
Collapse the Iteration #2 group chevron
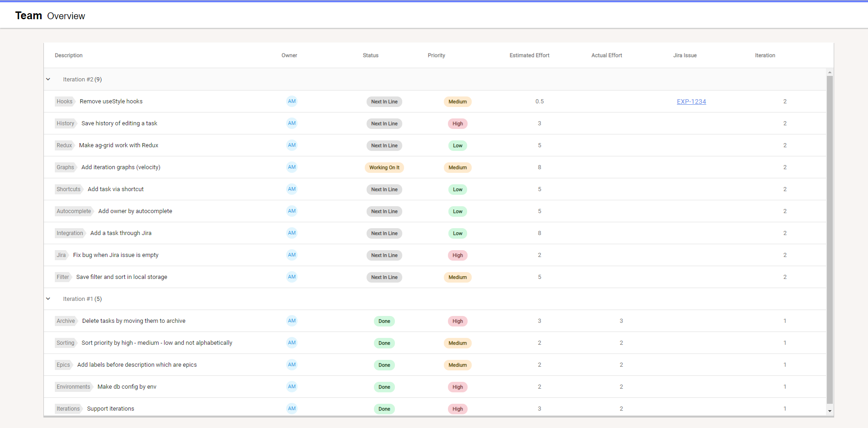[48, 79]
